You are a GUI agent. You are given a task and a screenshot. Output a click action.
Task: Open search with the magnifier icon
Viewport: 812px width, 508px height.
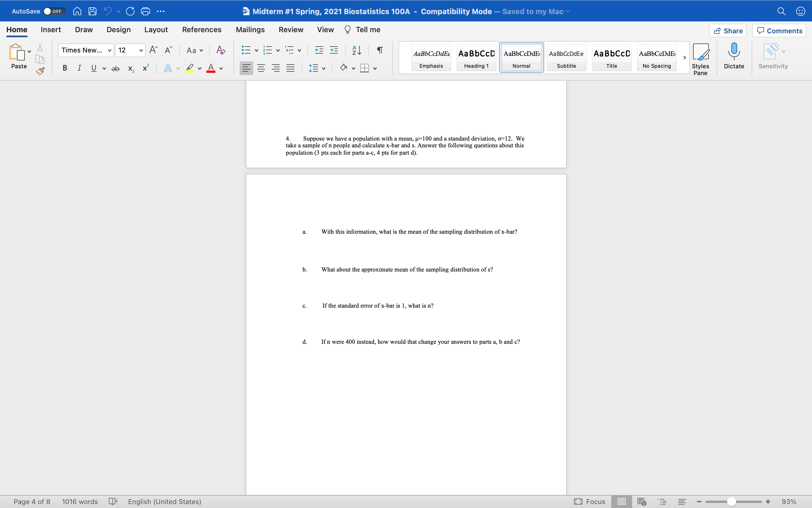tap(781, 11)
